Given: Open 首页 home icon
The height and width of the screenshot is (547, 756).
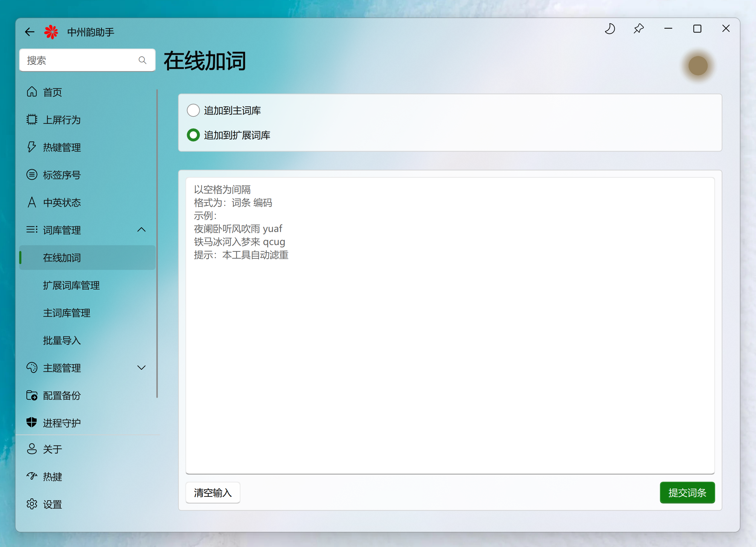Looking at the screenshot, I should (x=32, y=92).
